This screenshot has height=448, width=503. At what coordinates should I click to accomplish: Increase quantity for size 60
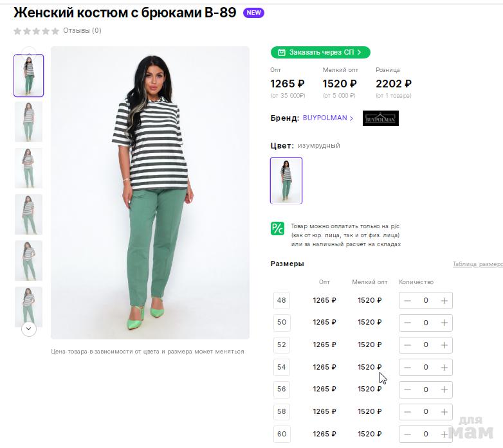coord(444,435)
